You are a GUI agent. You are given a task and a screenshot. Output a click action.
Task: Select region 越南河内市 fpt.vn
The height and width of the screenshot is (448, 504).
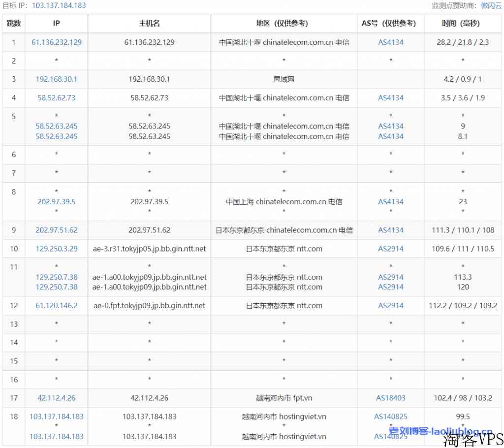pyautogui.click(x=284, y=398)
